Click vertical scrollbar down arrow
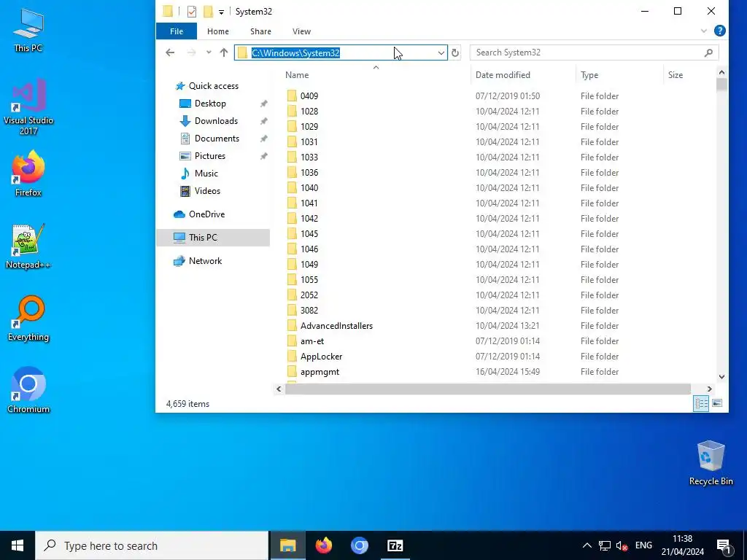 (x=721, y=377)
